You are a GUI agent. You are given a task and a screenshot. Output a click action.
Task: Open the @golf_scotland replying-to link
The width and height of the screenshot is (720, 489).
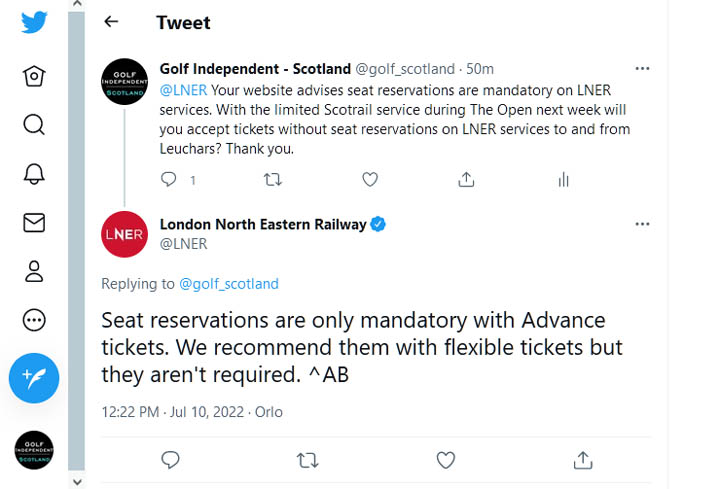229,284
